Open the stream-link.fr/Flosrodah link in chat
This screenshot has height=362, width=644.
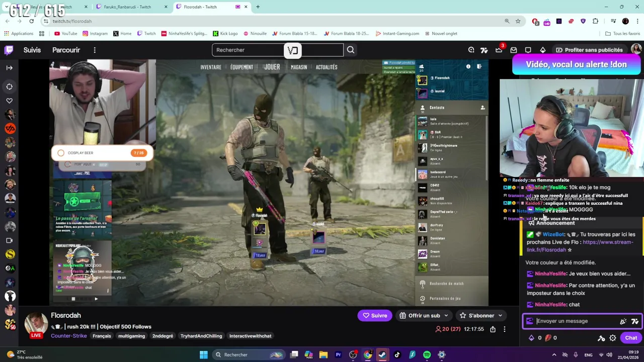580,246
